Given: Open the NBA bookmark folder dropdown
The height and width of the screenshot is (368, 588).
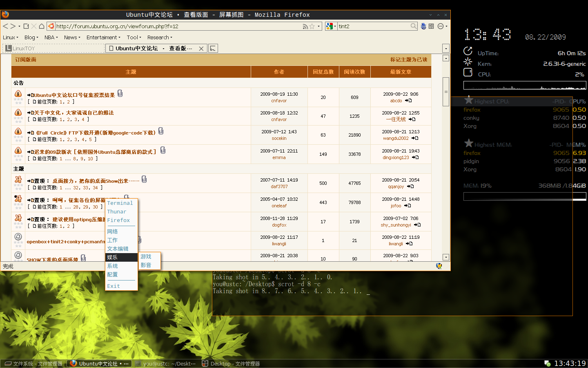Looking at the screenshot, I should [x=51, y=37].
